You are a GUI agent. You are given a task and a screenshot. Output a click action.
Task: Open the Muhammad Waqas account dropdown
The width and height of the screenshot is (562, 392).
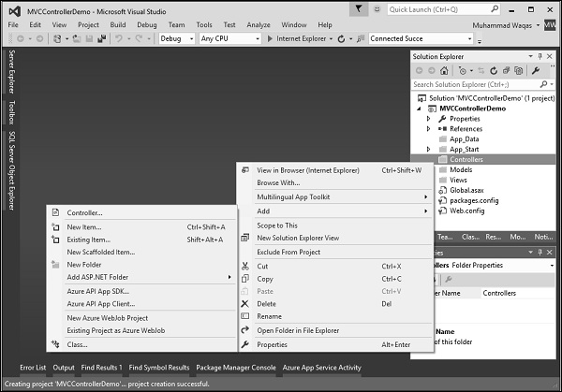(538, 25)
